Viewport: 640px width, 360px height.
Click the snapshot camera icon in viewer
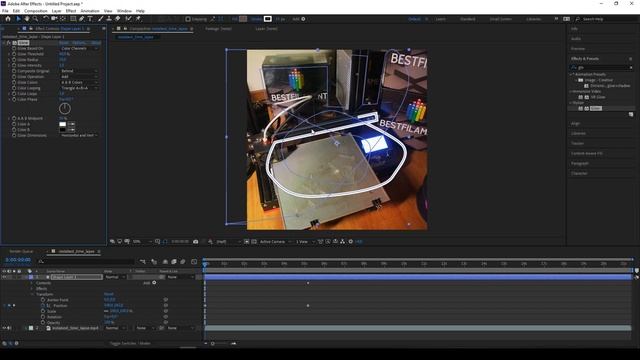[x=196, y=242]
